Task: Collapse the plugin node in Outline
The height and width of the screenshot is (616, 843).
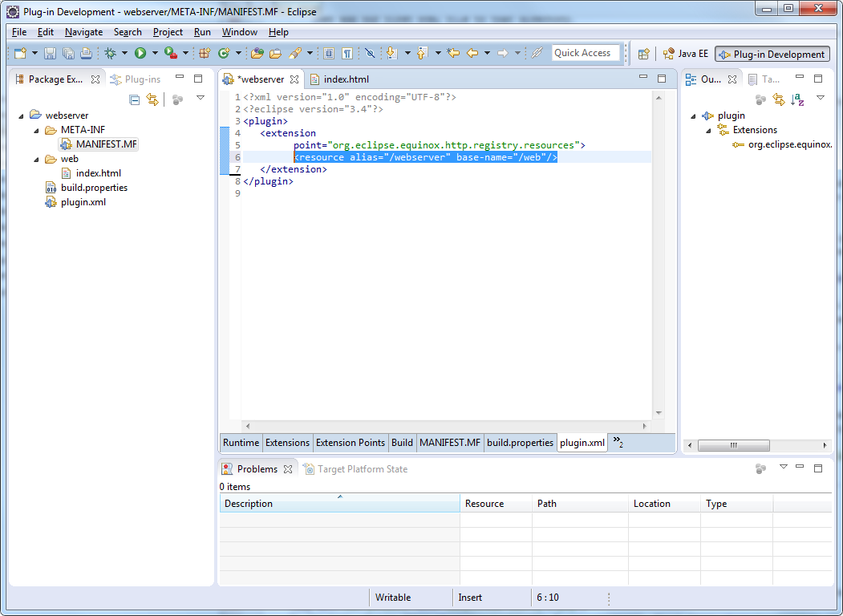Action: pos(694,116)
